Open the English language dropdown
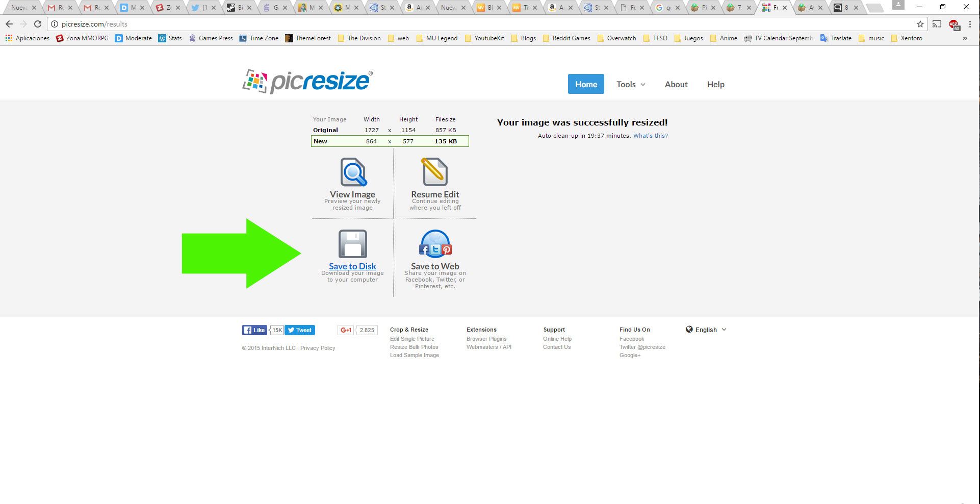The image size is (980, 504). point(706,330)
